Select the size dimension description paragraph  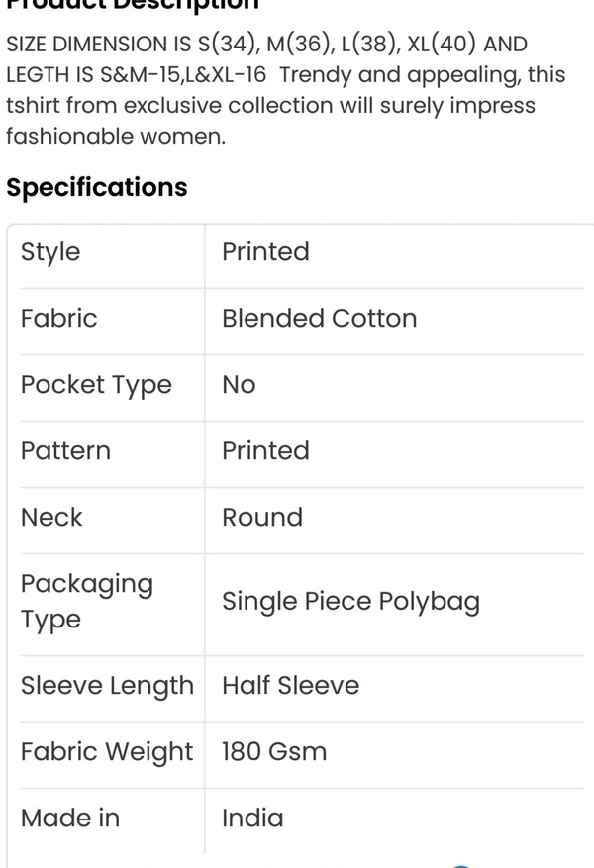[x=285, y=90]
